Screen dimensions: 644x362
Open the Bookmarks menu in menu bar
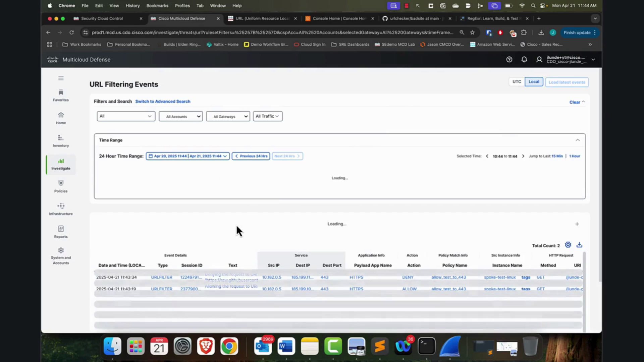tap(157, 6)
